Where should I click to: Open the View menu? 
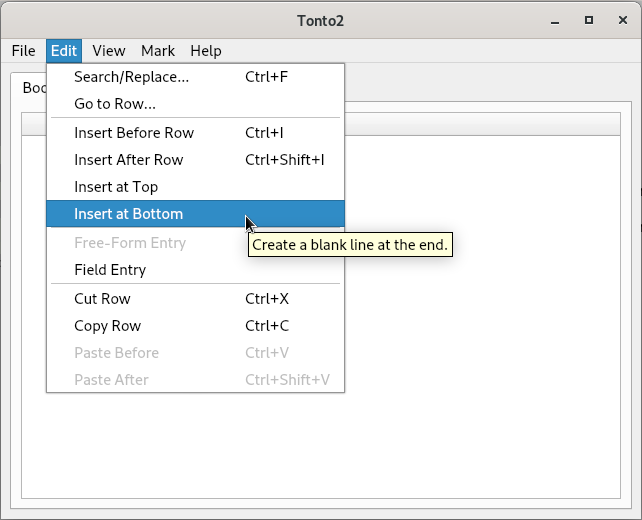pyautogui.click(x=109, y=51)
